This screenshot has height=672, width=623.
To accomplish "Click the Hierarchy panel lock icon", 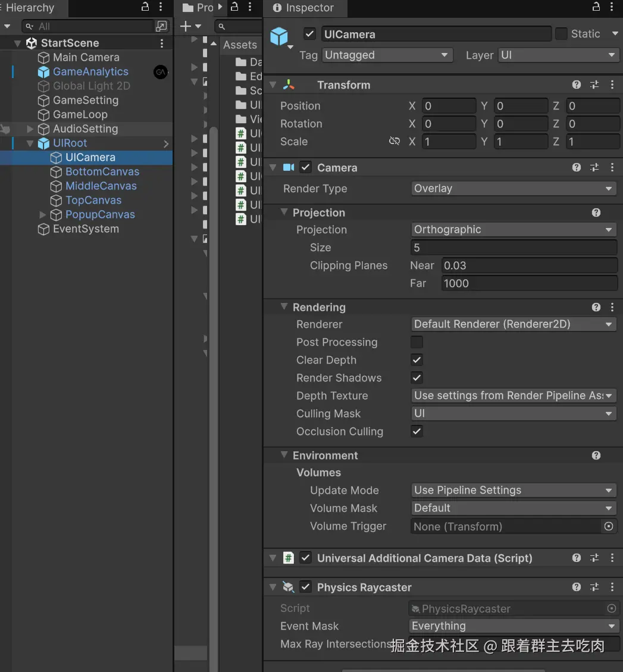I will pyautogui.click(x=145, y=8).
